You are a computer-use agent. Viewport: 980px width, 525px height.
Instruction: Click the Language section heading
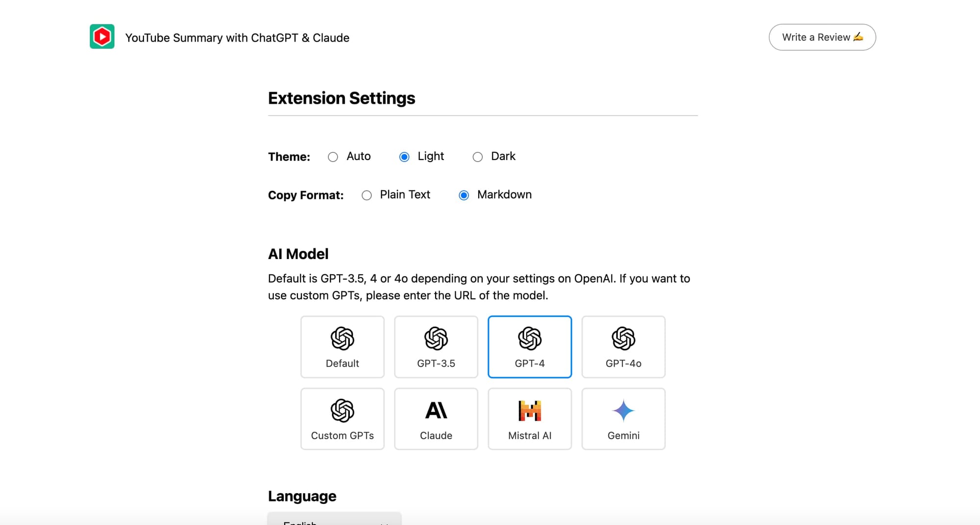point(302,496)
